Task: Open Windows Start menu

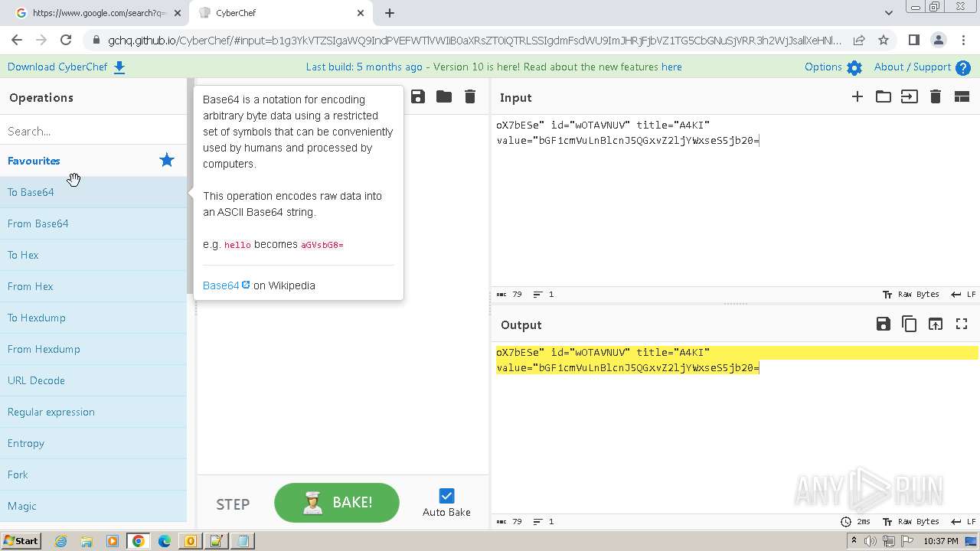Action: (21, 541)
